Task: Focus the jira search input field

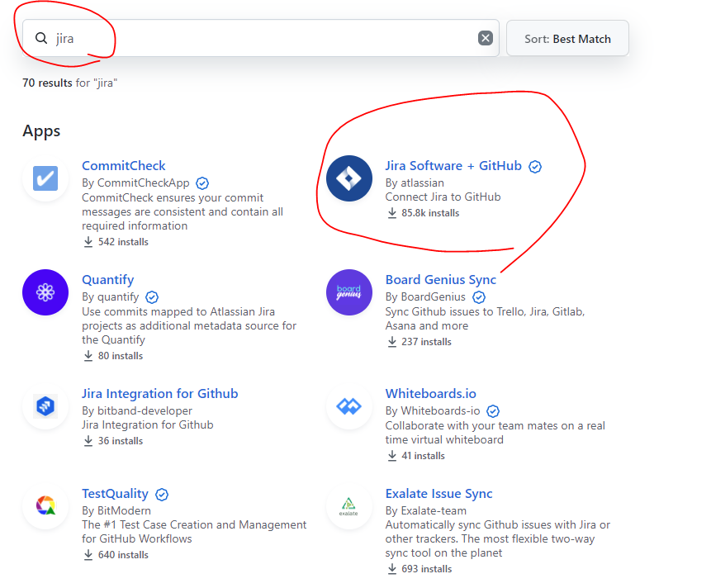Action: coord(261,38)
